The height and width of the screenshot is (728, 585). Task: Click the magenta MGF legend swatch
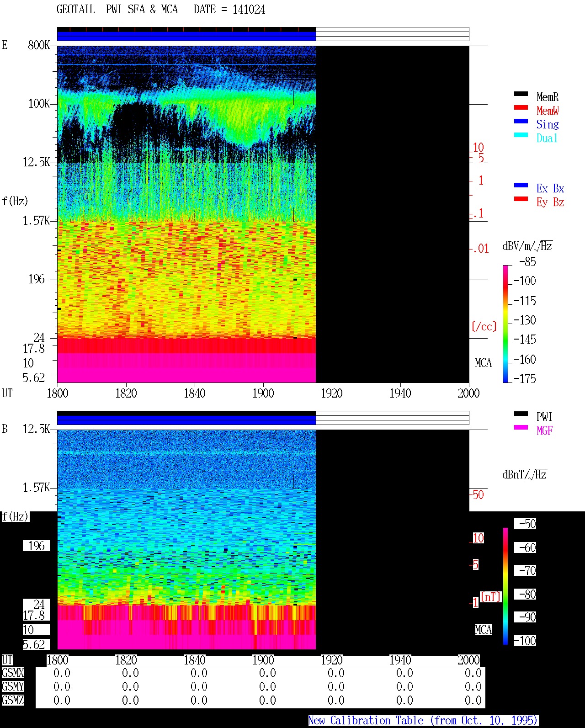pyautogui.click(x=521, y=427)
